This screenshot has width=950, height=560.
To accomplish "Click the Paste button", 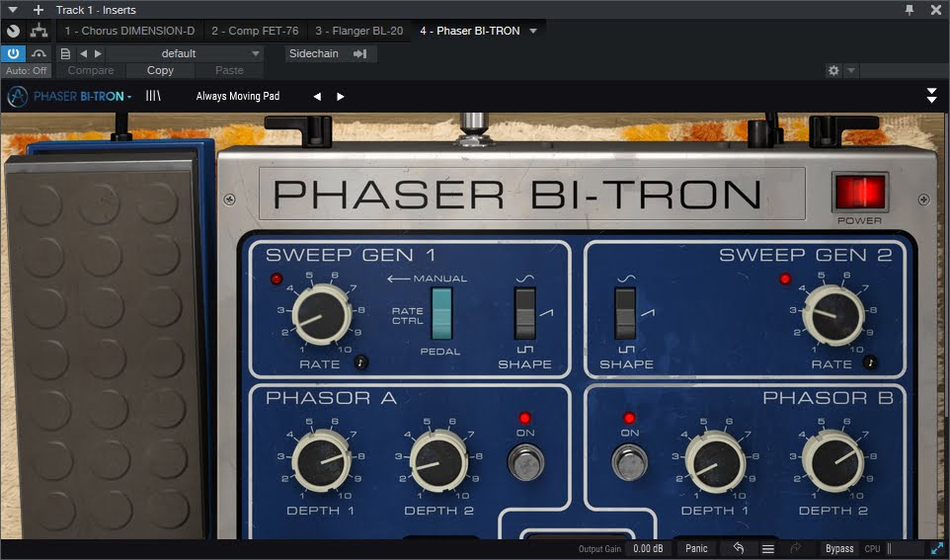I will pyautogui.click(x=229, y=70).
